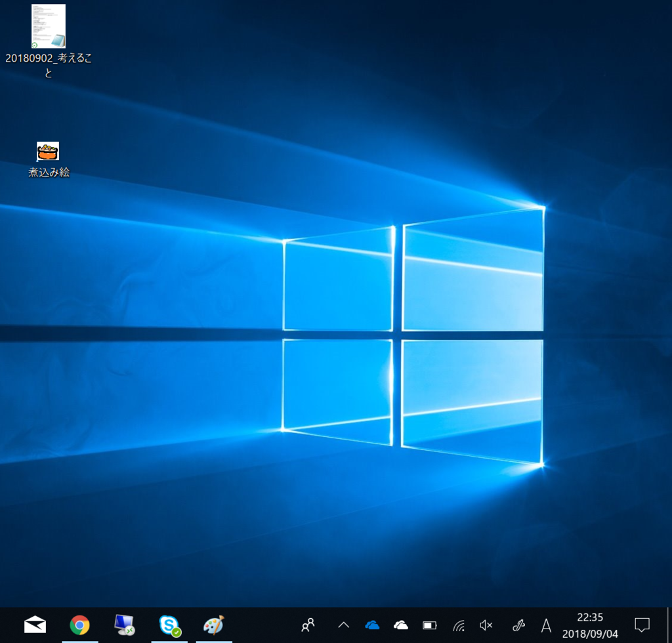This screenshot has height=643, width=672.
Task: Switch IME input mode indicator A
Action: 546,625
